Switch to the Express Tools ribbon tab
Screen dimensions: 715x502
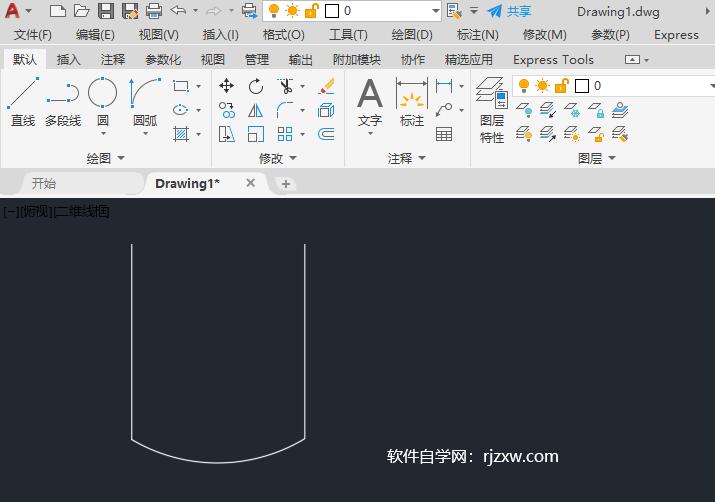click(x=553, y=59)
